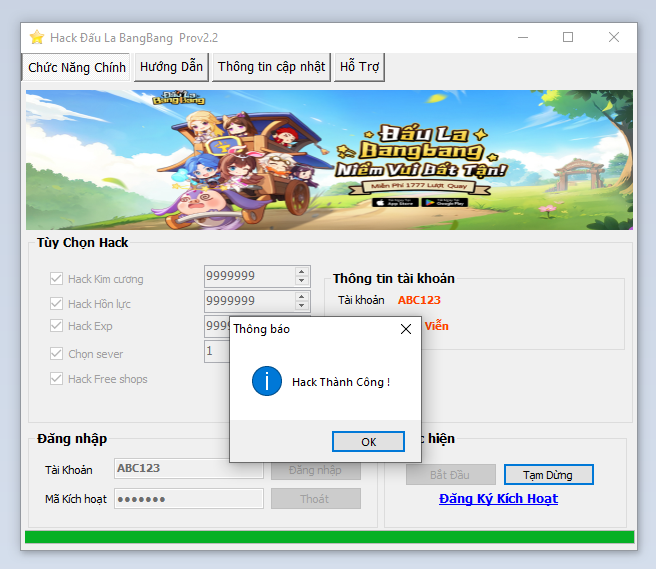The height and width of the screenshot is (569, 656).
Task: Click the Đấu La BangBang banner image
Action: click(x=329, y=160)
